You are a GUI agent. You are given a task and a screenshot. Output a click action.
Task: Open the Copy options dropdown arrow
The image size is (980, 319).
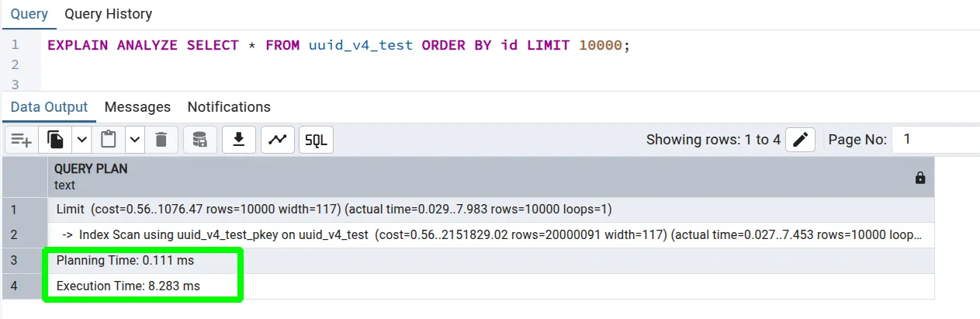click(x=81, y=140)
